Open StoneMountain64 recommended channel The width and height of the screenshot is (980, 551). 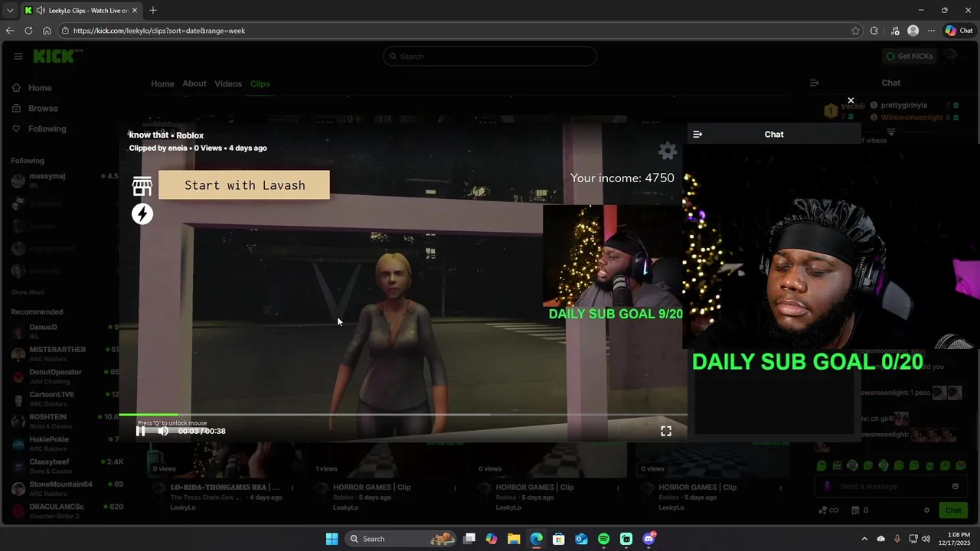(x=61, y=489)
